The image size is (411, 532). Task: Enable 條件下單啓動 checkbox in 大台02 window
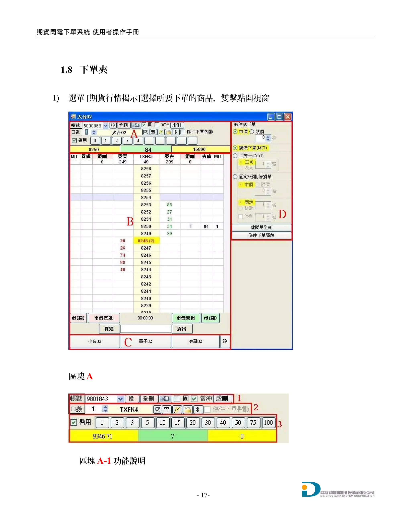[x=183, y=132]
